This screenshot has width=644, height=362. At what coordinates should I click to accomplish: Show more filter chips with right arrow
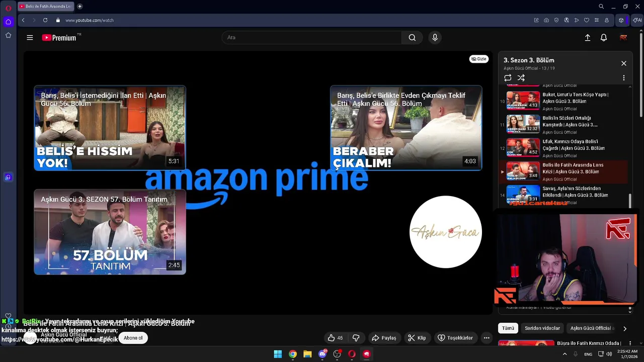(625, 328)
